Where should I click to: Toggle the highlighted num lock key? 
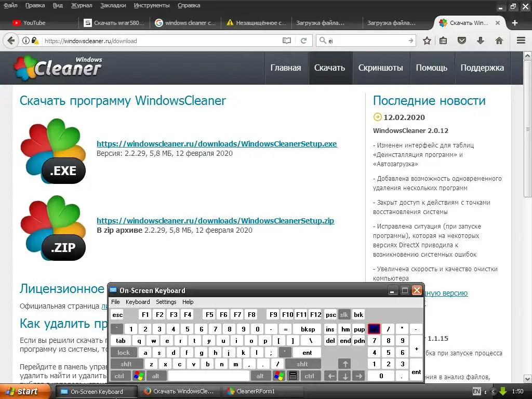click(374, 329)
